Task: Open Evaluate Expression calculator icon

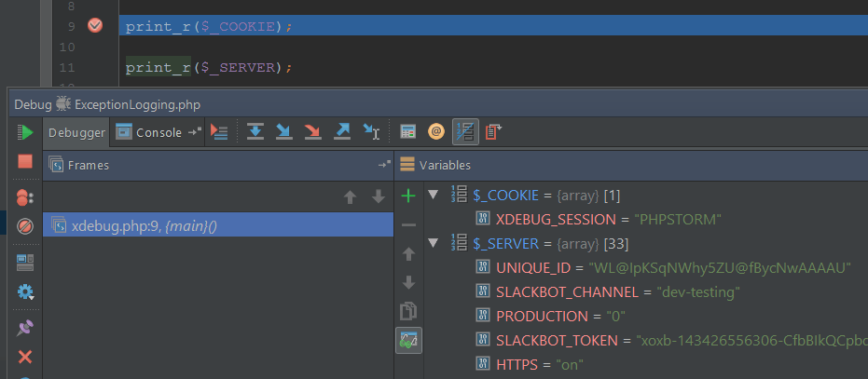Action: pos(408,131)
